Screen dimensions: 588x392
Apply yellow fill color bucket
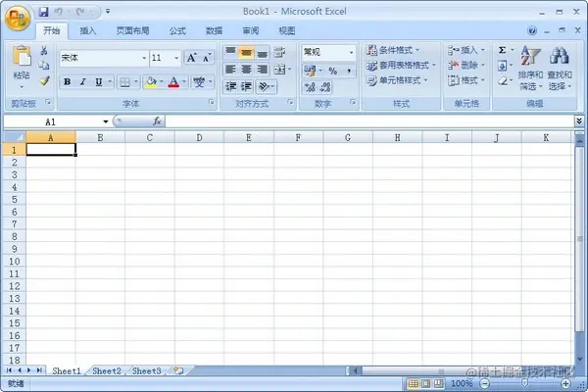click(151, 81)
